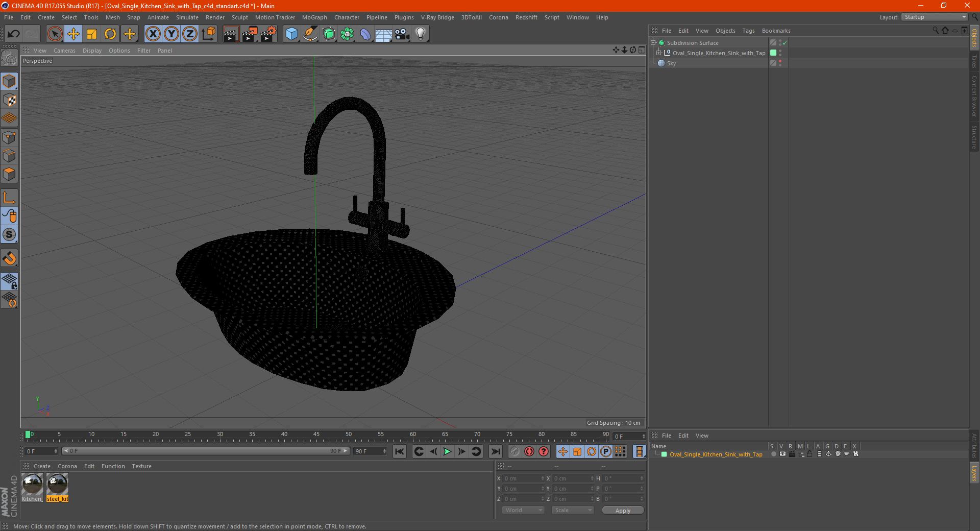Open the MoGraph menu

click(314, 17)
